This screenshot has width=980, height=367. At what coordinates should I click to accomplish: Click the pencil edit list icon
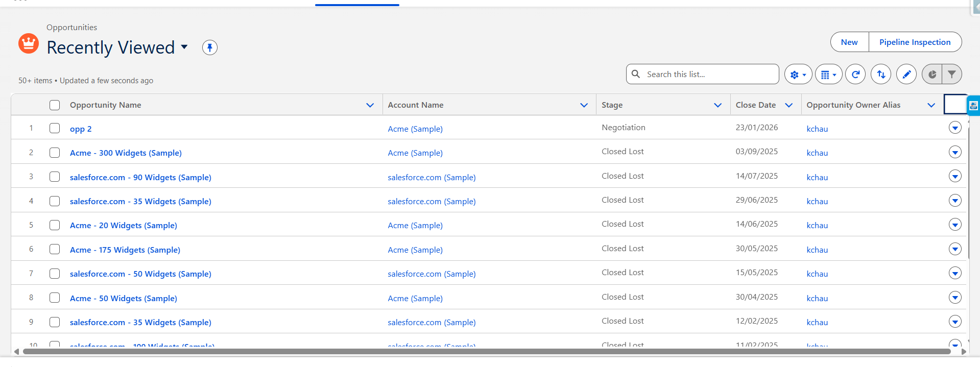click(x=906, y=75)
